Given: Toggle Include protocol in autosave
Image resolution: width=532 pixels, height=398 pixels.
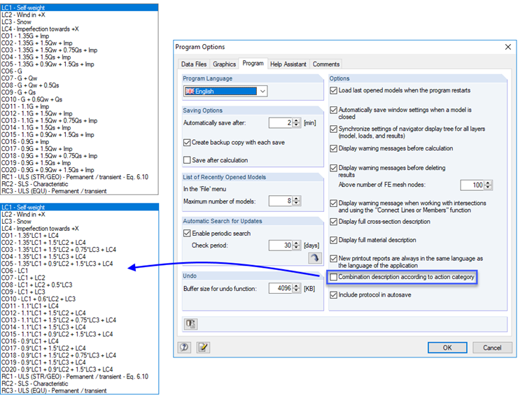Looking at the screenshot, I should (333, 295).
